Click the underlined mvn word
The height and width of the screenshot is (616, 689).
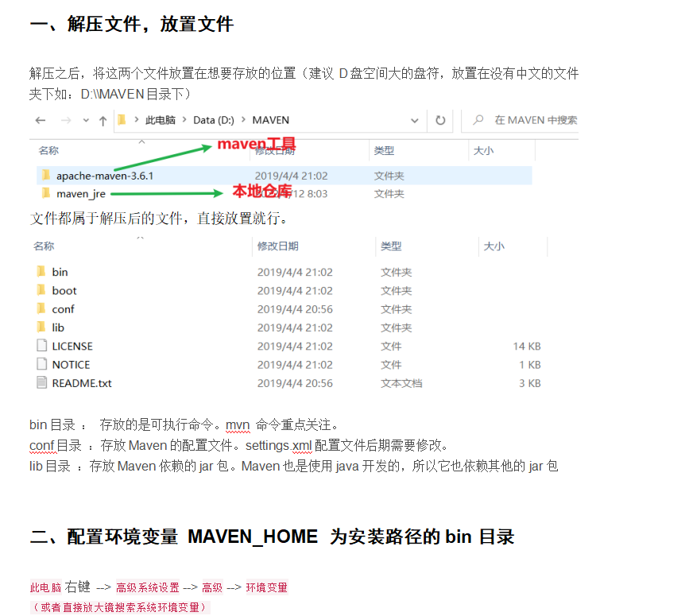coord(238,425)
